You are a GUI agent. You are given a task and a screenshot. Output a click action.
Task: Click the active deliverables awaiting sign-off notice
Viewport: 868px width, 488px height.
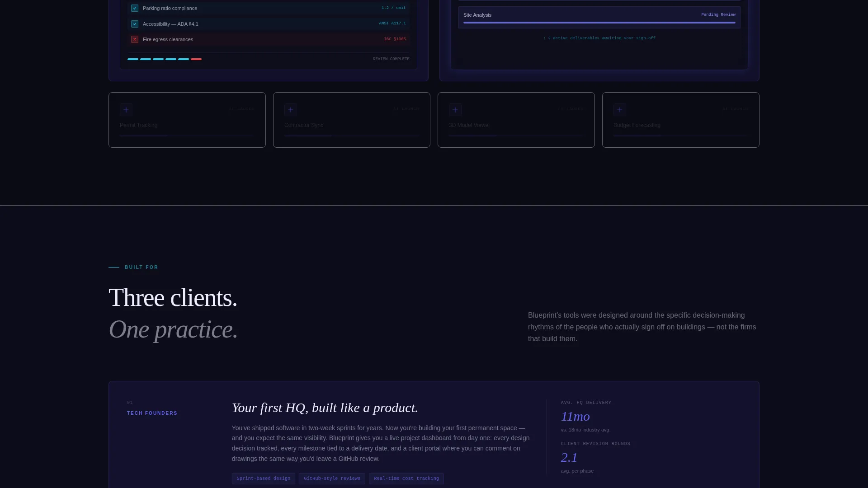599,38
